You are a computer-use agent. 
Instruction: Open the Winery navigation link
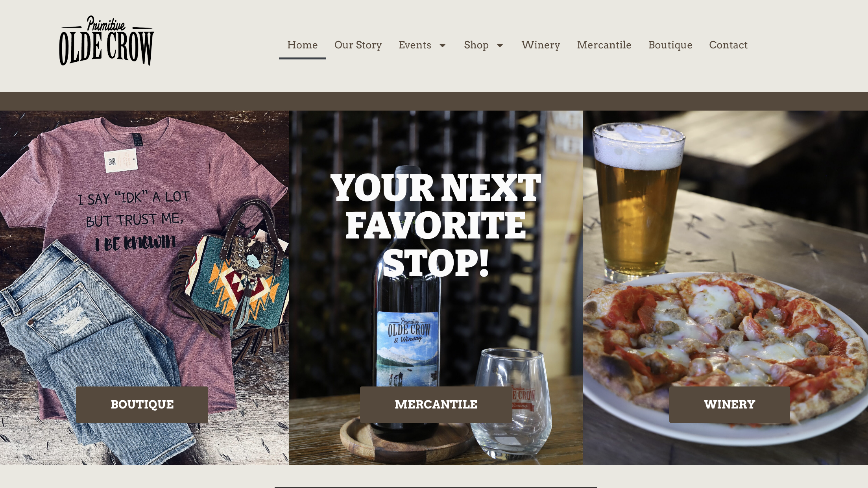pos(541,45)
